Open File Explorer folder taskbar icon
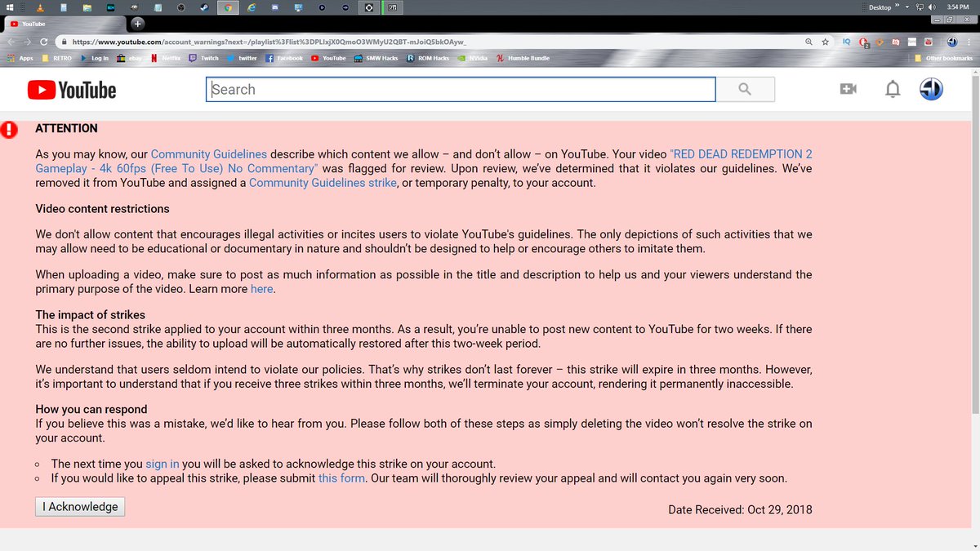This screenshot has width=980, height=551. [x=87, y=7]
